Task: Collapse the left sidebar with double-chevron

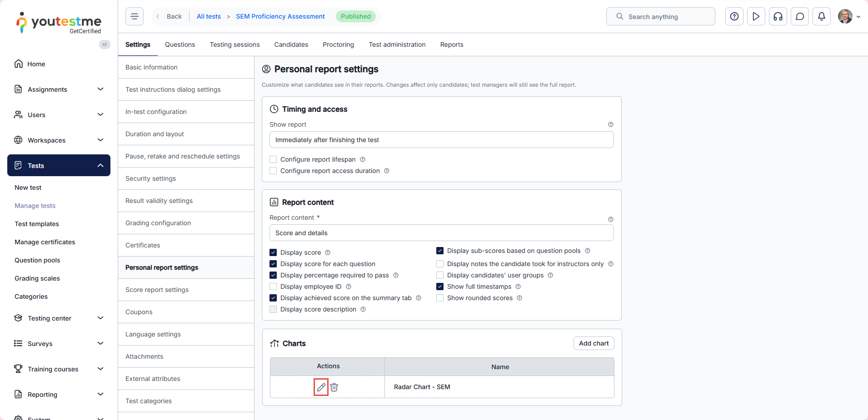Action: point(105,44)
